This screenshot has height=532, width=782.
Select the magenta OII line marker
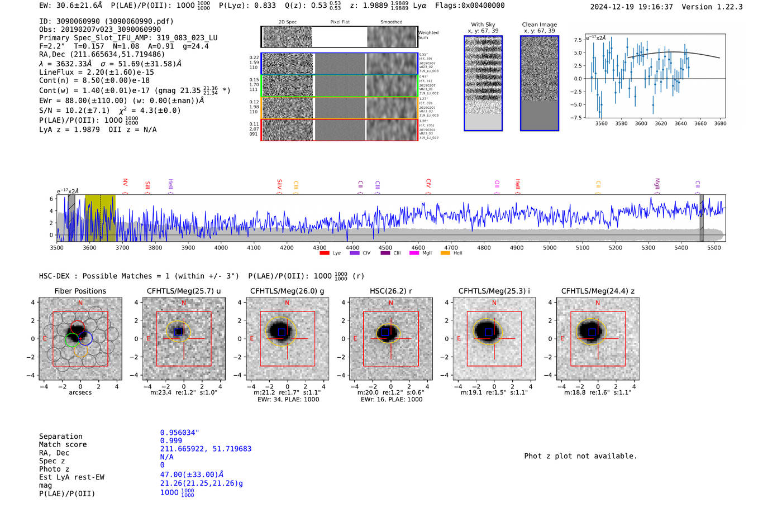[x=497, y=187]
